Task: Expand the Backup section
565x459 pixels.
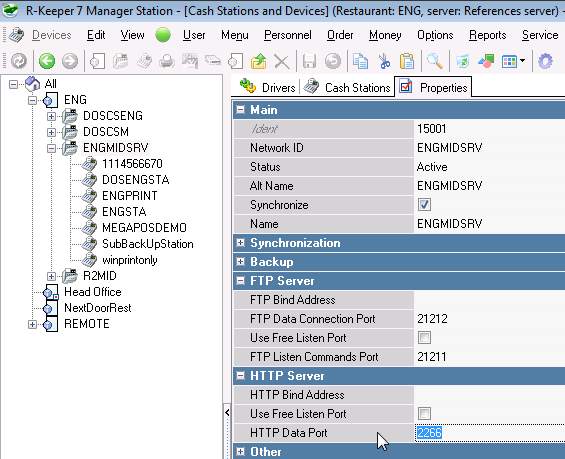Action: 240,262
